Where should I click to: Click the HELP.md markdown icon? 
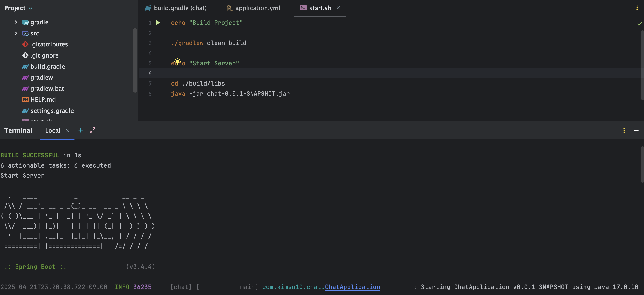point(25,99)
